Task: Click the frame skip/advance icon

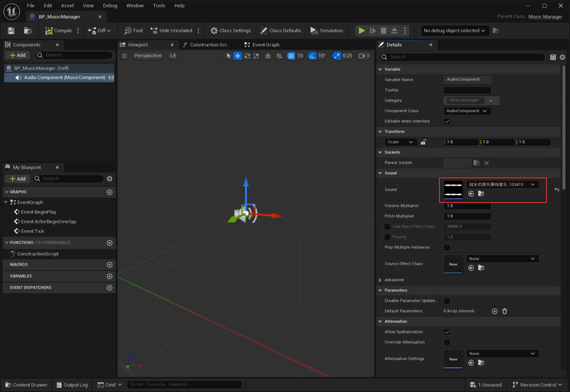Action: (x=372, y=31)
